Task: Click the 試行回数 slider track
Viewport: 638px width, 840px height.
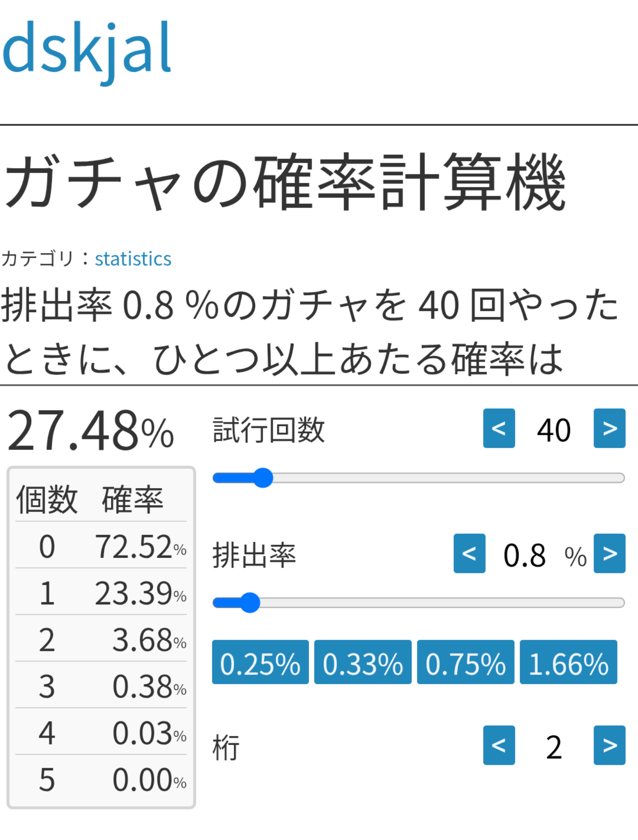Action: coord(444,478)
